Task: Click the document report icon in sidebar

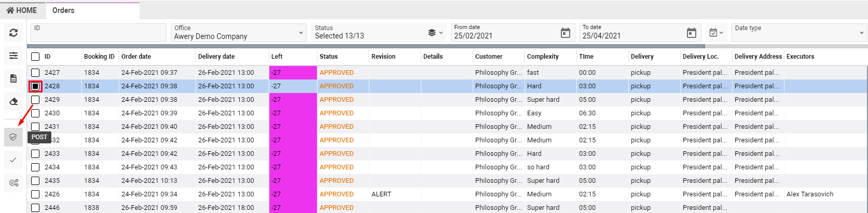Action: click(x=13, y=78)
